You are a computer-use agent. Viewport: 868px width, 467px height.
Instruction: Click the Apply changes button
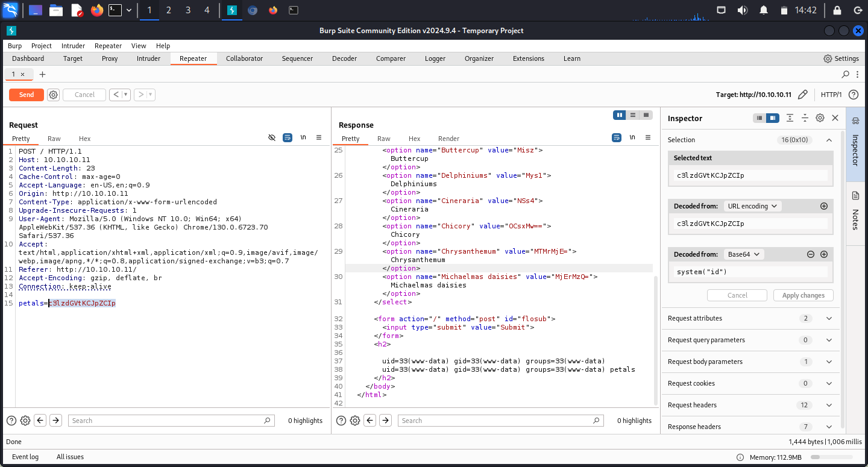click(803, 295)
